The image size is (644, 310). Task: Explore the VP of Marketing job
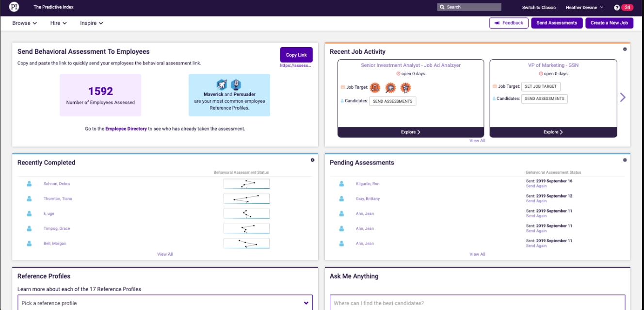coord(553,132)
